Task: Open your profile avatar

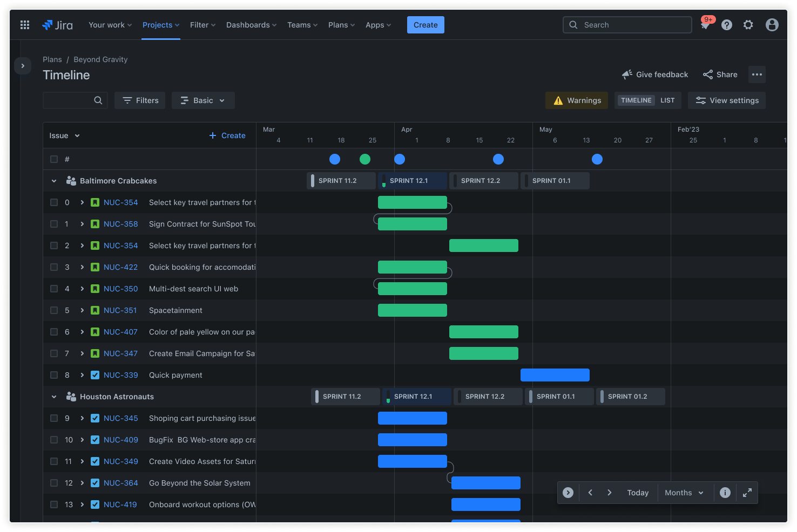Action: 772,24
